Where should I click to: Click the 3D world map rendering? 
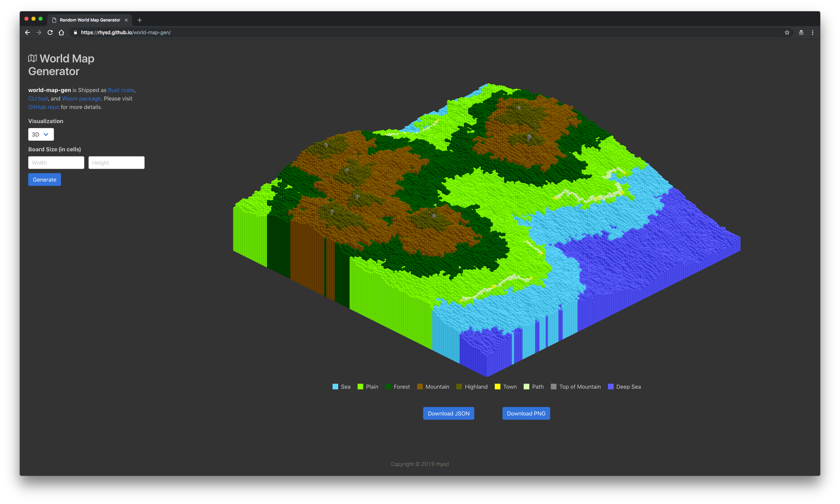click(x=487, y=230)
